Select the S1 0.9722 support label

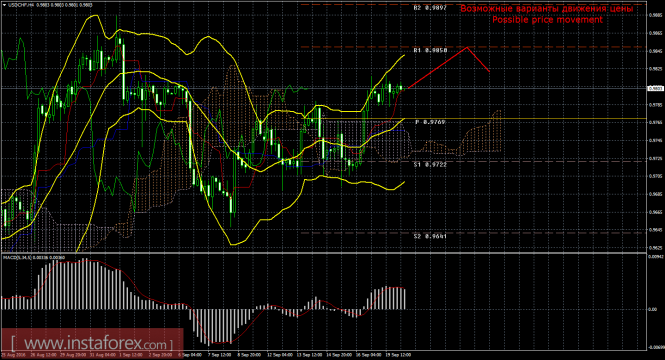click(430, 165)
